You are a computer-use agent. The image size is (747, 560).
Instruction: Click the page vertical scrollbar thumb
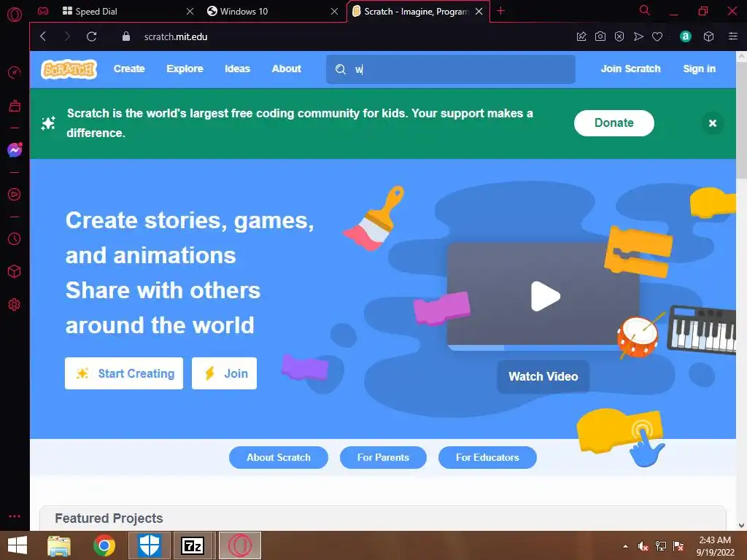741,120
